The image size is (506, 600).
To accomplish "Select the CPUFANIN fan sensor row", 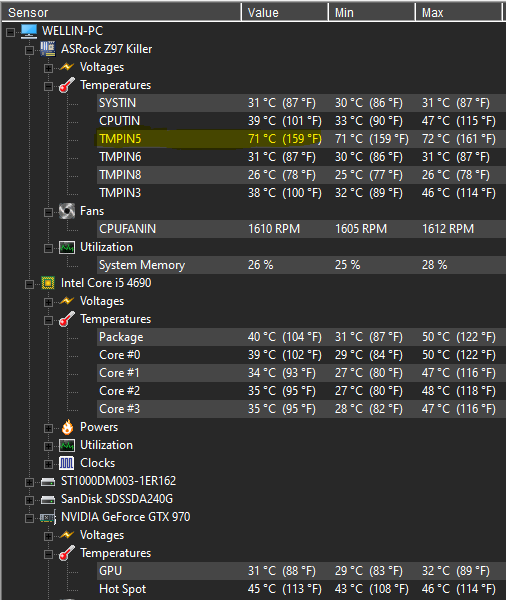I will [x=301, y=229].
